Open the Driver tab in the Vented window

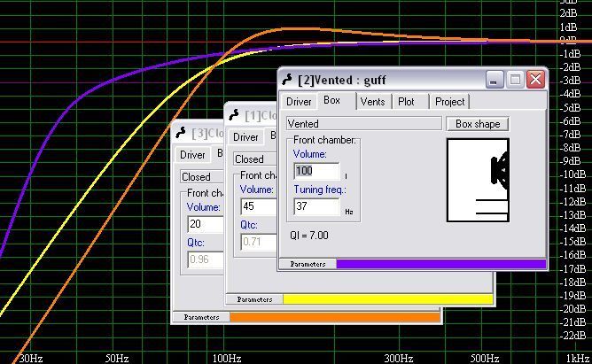(299, 102)
